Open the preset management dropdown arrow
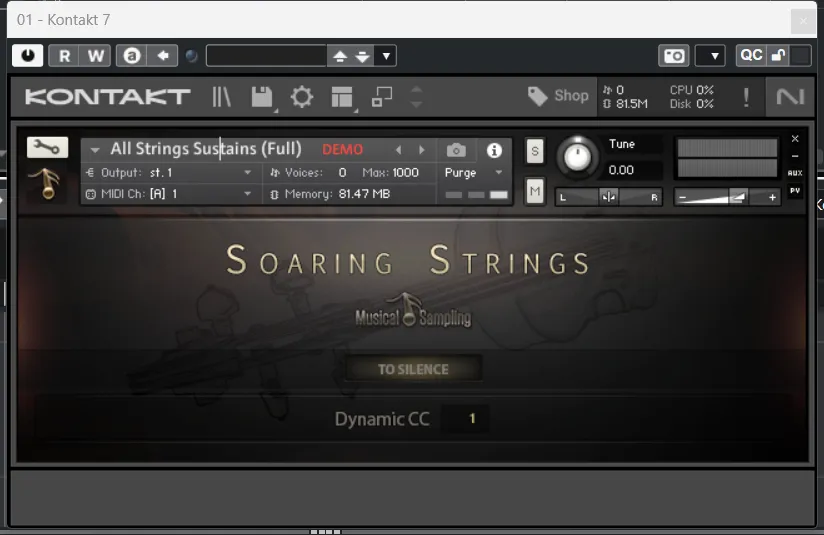This screenshot has width=824, height=535. click(386, 56)
